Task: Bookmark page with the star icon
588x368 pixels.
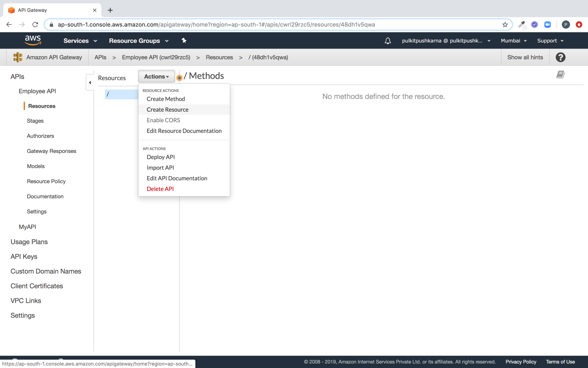Action: coord(505,25)
